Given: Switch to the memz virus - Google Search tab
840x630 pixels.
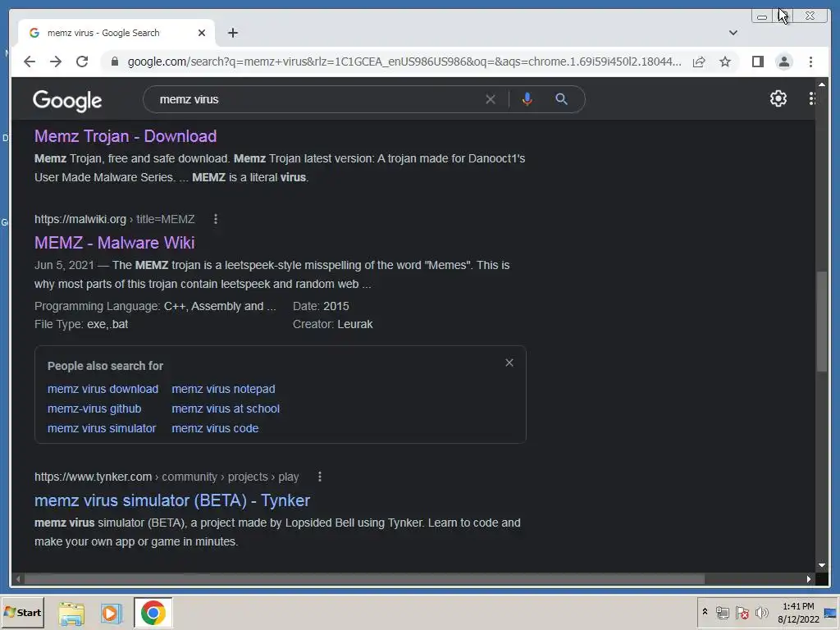Looking at the screenshot, I should coord(116,33).
